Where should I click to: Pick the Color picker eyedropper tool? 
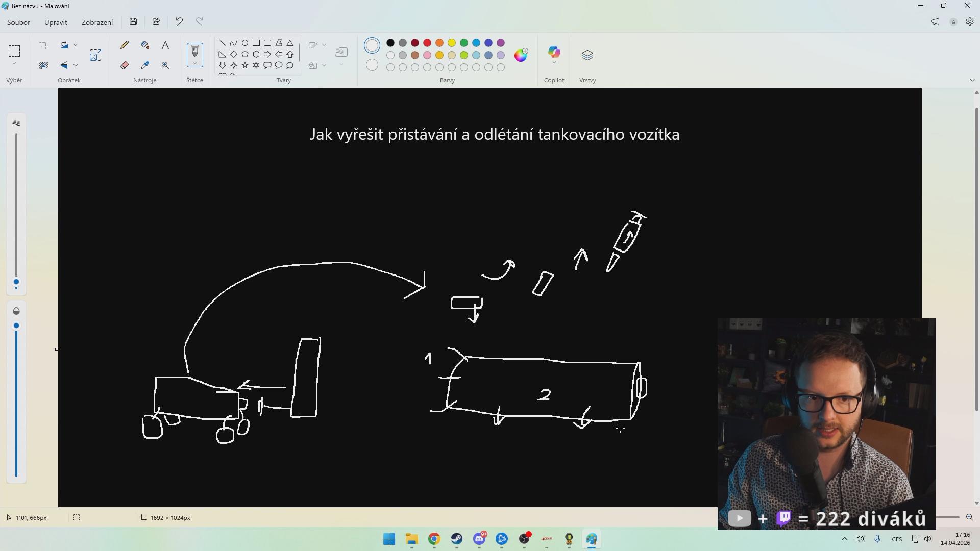[x=145, y=65]
